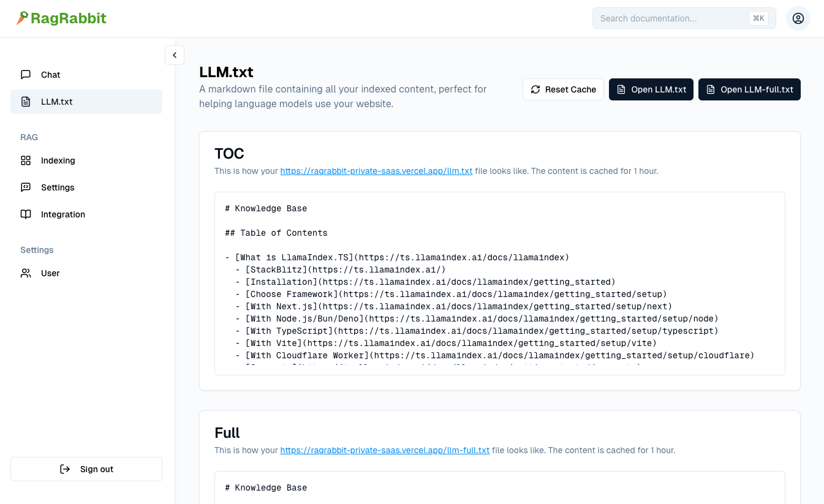Click the file icon in Open LLM-full.txt button
Screen dimensions: 824x504
click(x=711, y=89)
